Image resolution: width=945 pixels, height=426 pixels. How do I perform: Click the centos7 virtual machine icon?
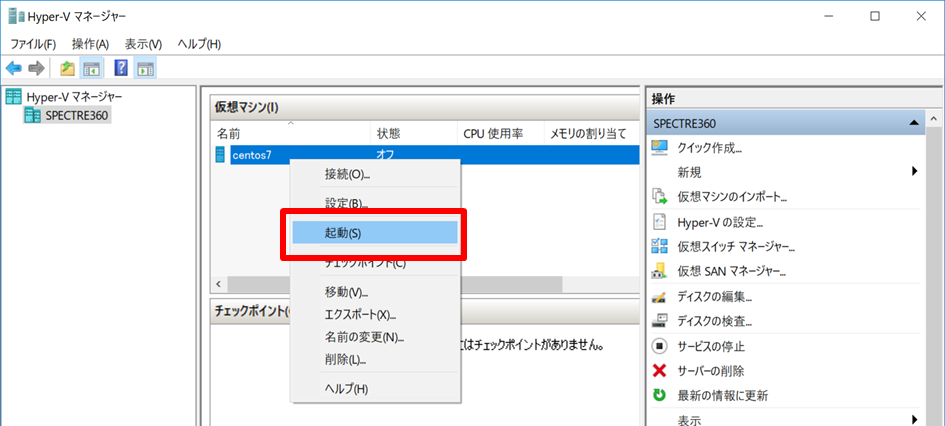click(x=220, y=155)
